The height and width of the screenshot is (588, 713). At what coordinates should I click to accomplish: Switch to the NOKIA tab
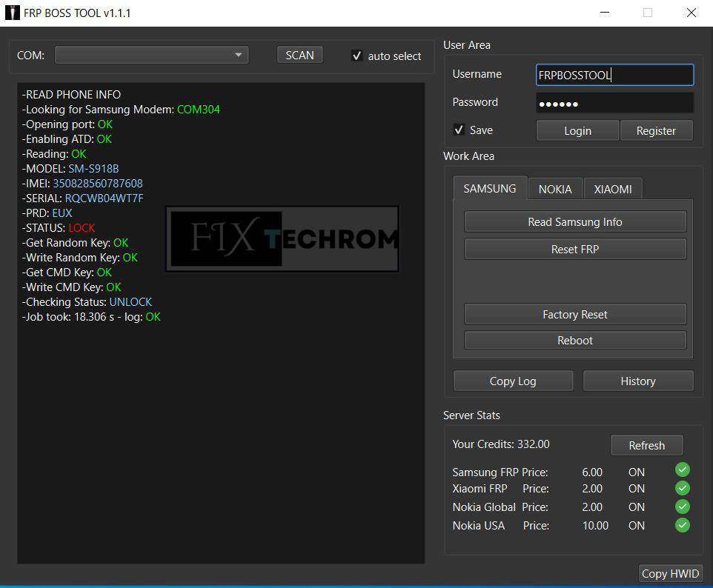[x=555, y=189]
